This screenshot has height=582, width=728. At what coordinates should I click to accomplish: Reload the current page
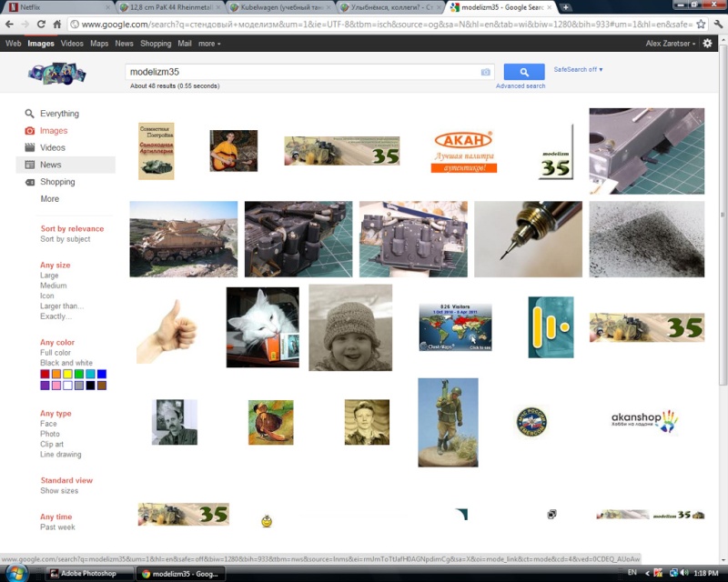[x=41, y=25]
